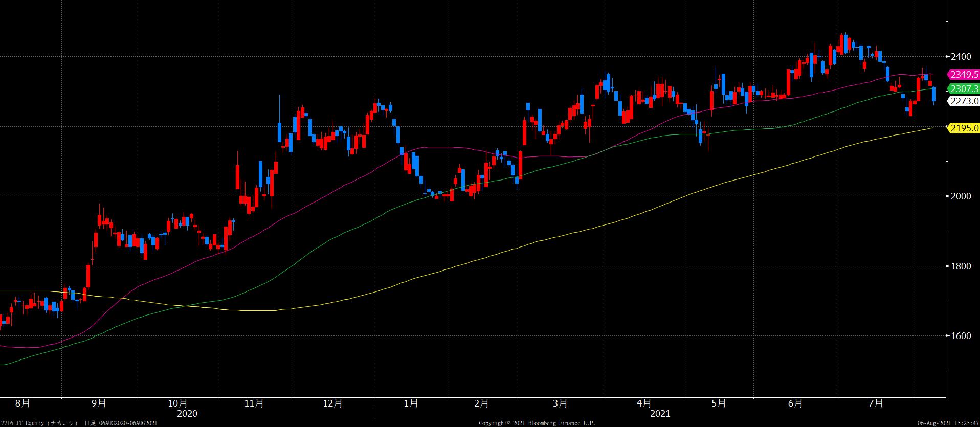Click the yellow 2195.0 moving average tag

[x=964, y=128]
